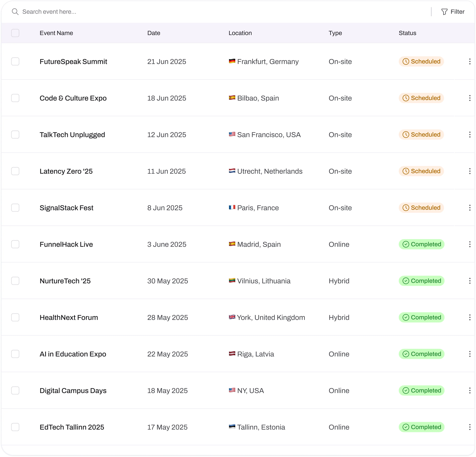Viewport: 476px width, 457px height.
Task: Open more options for FutureSpeak Summit
Action: pos(470,61)
